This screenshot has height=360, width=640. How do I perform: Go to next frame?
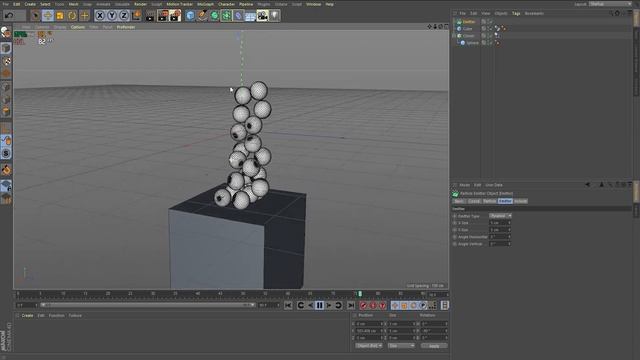329,305
